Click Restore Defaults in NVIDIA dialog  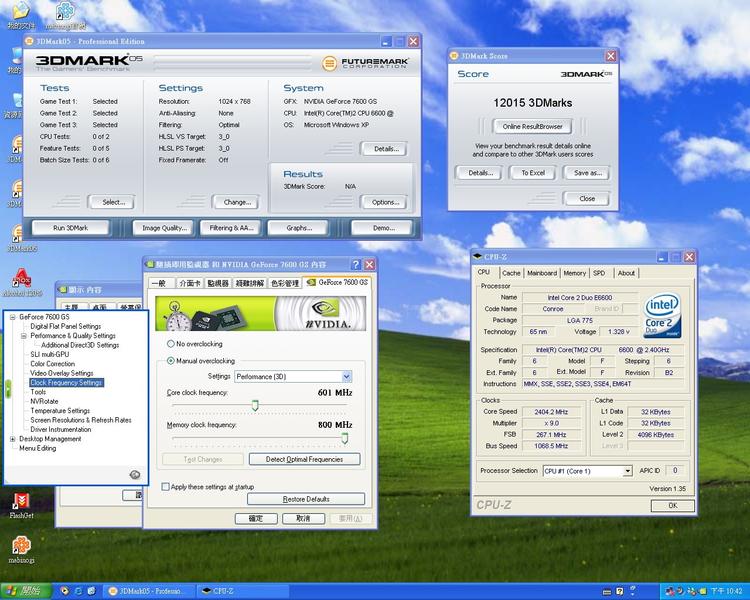(306, 499)
